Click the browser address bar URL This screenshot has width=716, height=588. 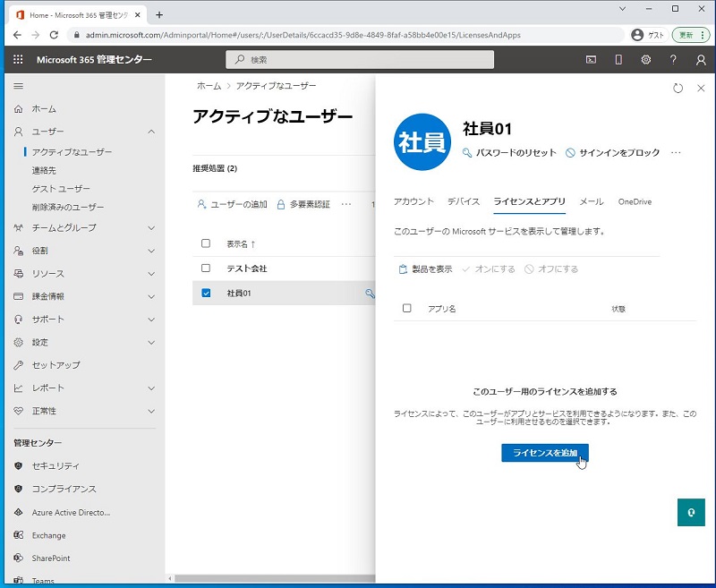303,35
